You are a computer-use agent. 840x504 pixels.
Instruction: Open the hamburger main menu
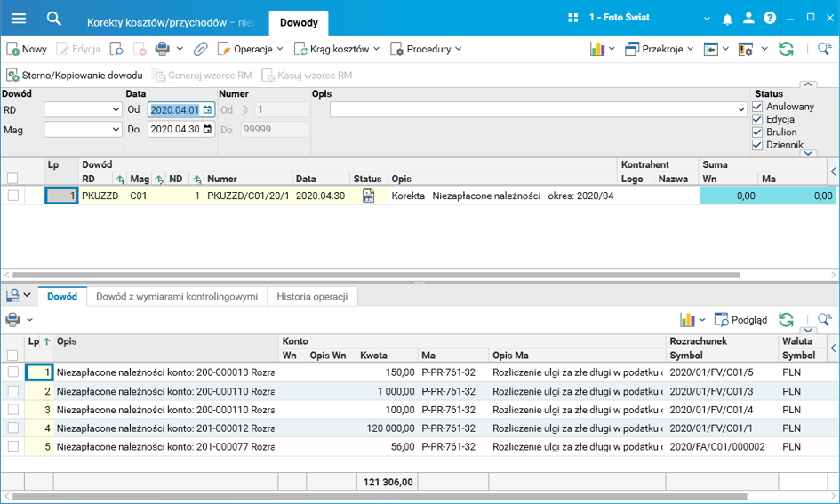click(x=18, y=18)
